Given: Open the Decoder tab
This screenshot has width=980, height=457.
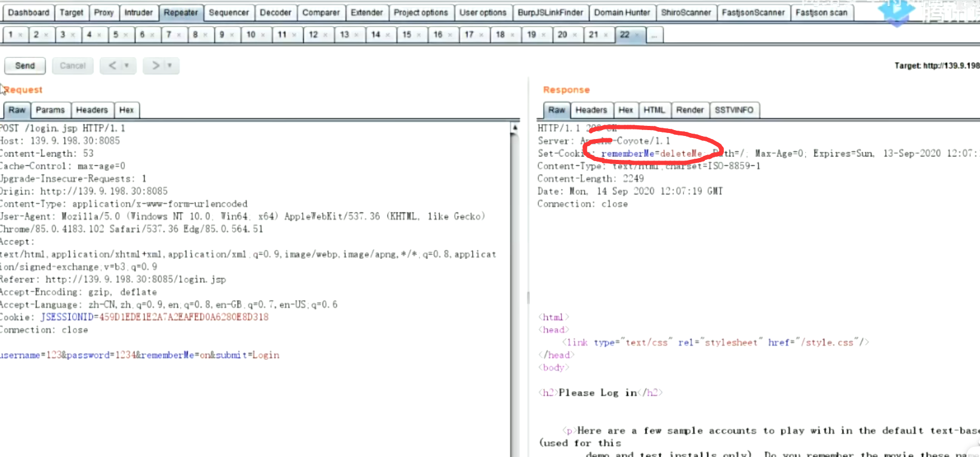Looking at the screenshot, I should coord(276,13).
